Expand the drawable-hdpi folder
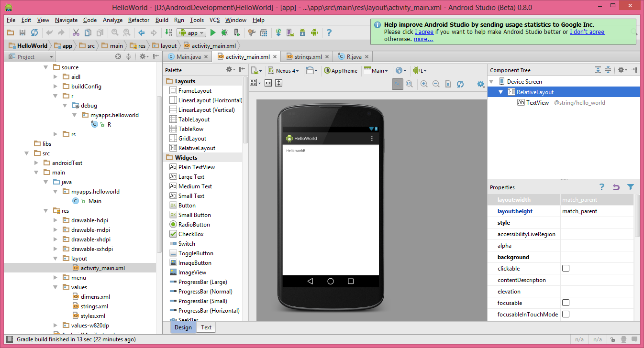The width and height of the screenshot is (644, 348). (56, 220)
